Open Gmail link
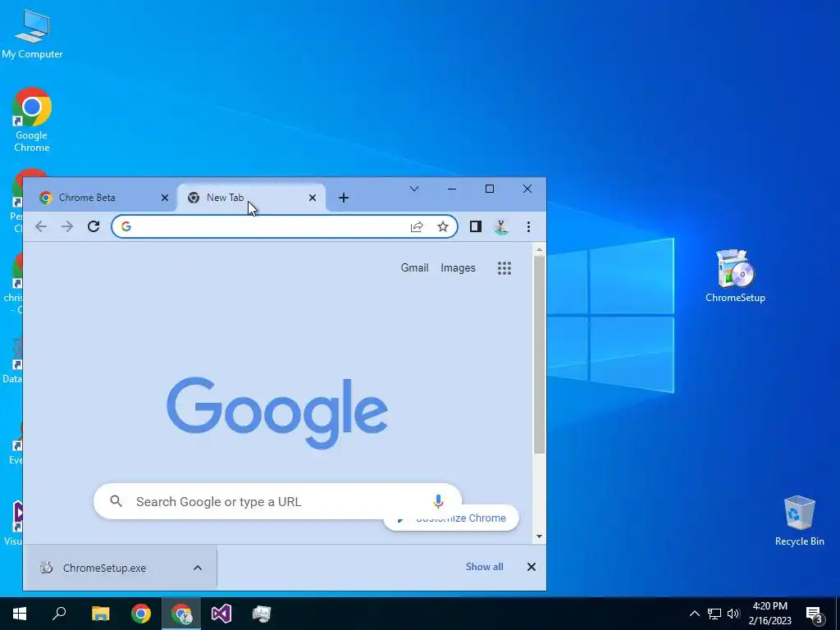The image size is (840, 630). pyautogui.click(x=414, y=268)
